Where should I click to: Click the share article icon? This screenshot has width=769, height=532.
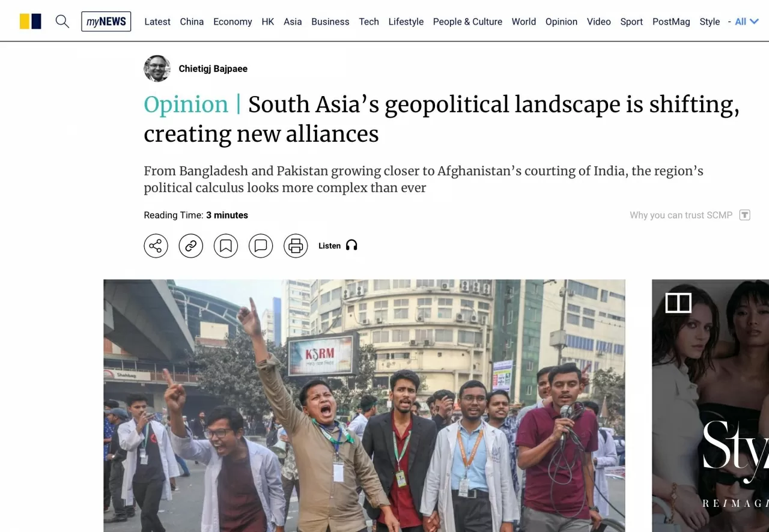pos(156,246)
